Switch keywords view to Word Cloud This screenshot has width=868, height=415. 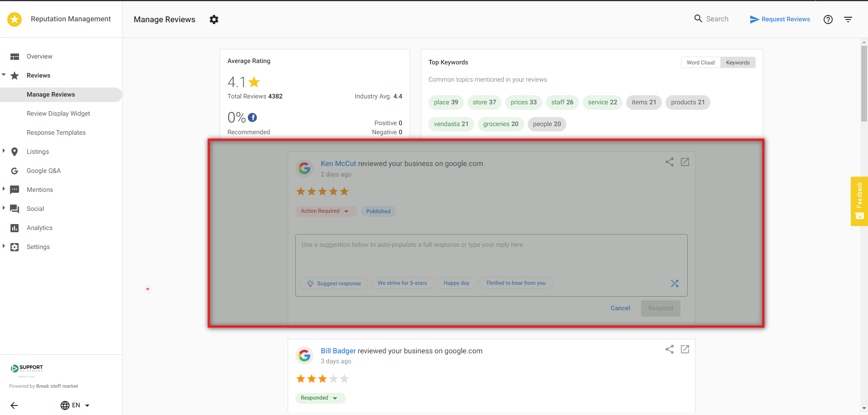coord(700,62)
